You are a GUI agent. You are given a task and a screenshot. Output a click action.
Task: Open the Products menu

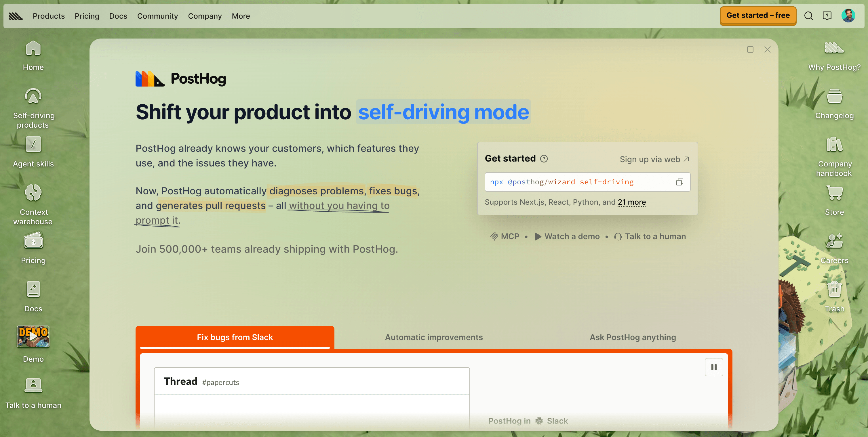point(49,16)
